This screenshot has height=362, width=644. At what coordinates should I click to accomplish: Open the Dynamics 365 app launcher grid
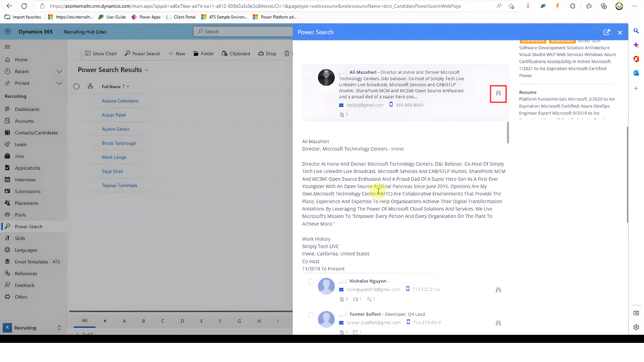click(x=8, y=32)
